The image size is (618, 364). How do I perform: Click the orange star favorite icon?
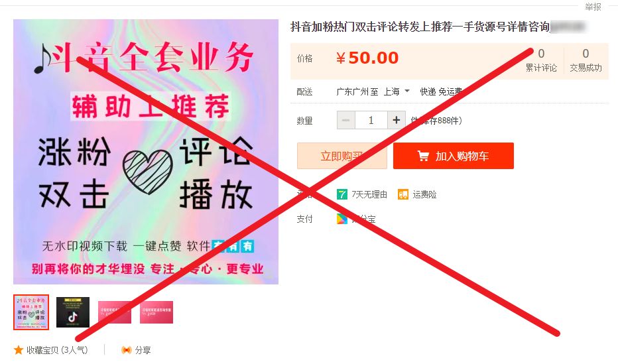(19, 350)
